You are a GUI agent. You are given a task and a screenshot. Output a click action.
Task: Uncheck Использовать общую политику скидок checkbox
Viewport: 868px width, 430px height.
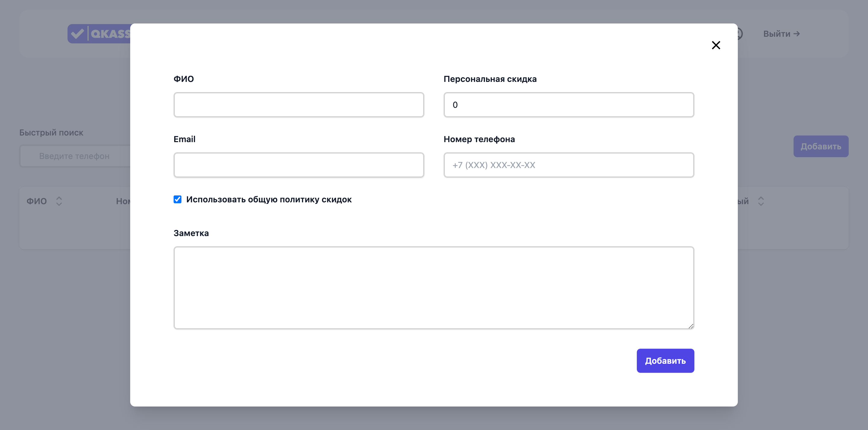[178, 199]
